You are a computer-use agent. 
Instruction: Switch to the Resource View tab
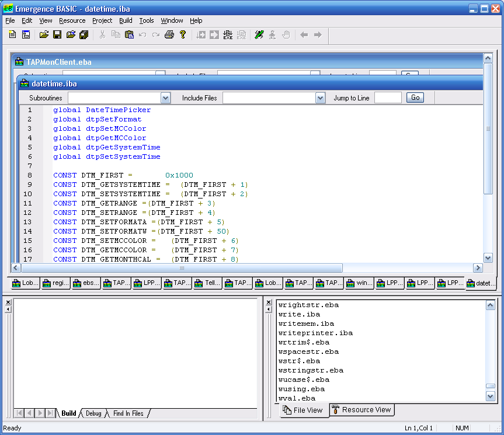click(362, 410)
